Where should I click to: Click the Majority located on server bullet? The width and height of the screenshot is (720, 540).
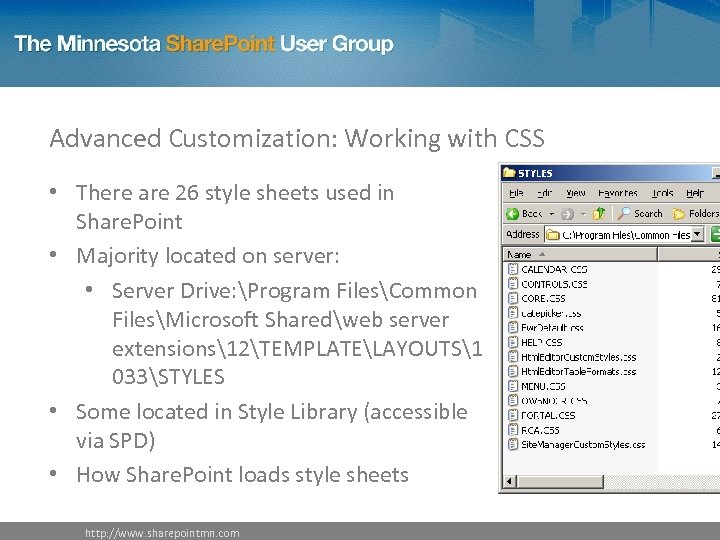pyautogui.click(x=208, y=255)
